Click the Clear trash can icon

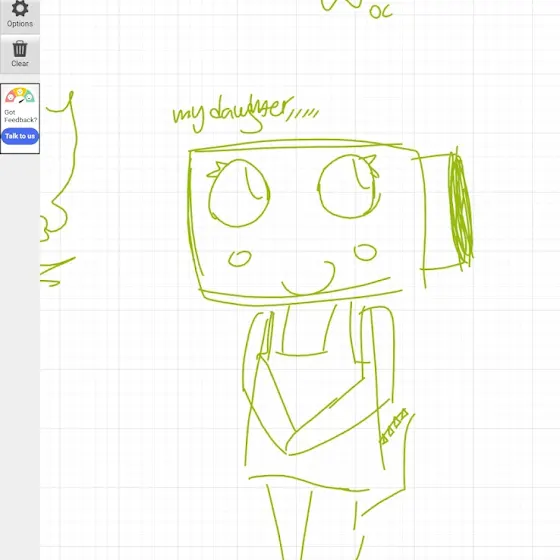20,49
